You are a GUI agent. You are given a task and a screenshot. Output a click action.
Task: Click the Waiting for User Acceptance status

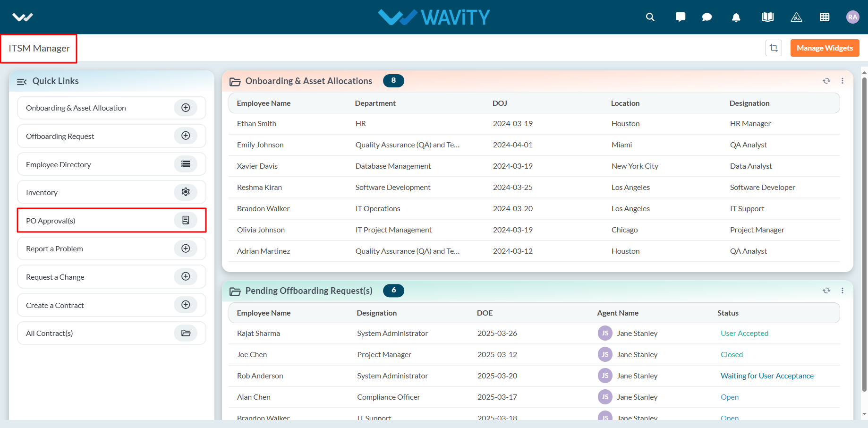click(x=767, y=376)
